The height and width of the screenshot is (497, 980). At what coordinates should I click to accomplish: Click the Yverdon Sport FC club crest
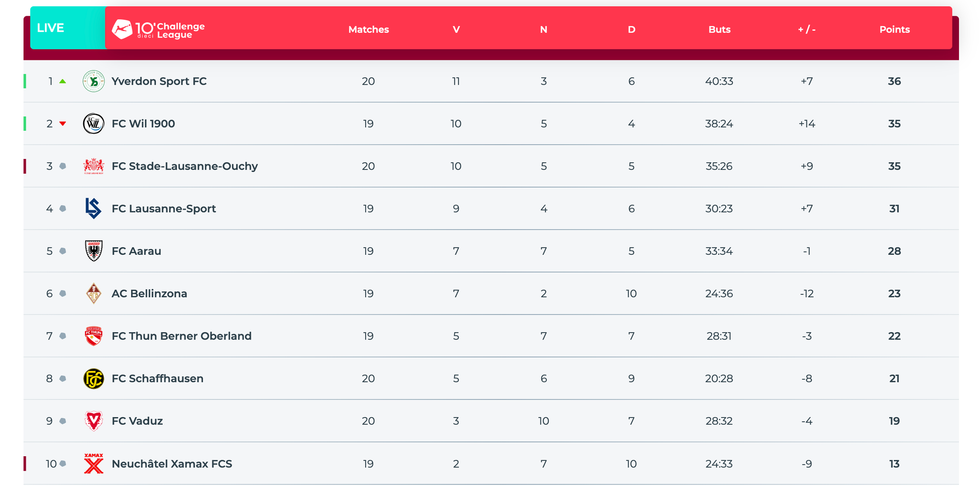[x=93, y=81]
